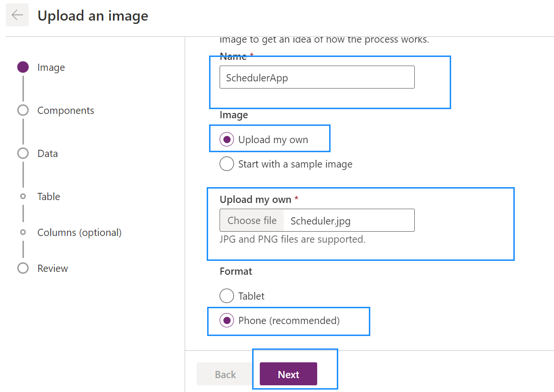Image resolution: width=554 pixels, height=392 pixels.
Task: Choose Start with a sample image option
Action: [227, 164]
